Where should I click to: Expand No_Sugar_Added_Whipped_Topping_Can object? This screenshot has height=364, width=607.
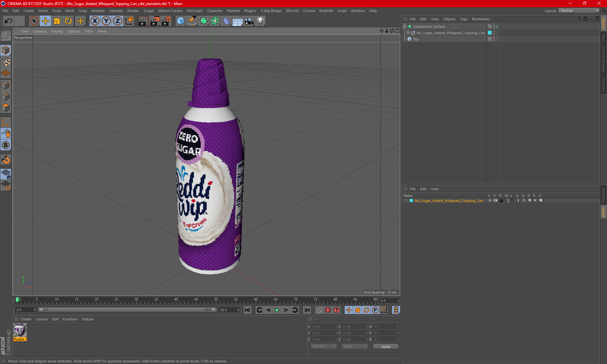(408, 33)
